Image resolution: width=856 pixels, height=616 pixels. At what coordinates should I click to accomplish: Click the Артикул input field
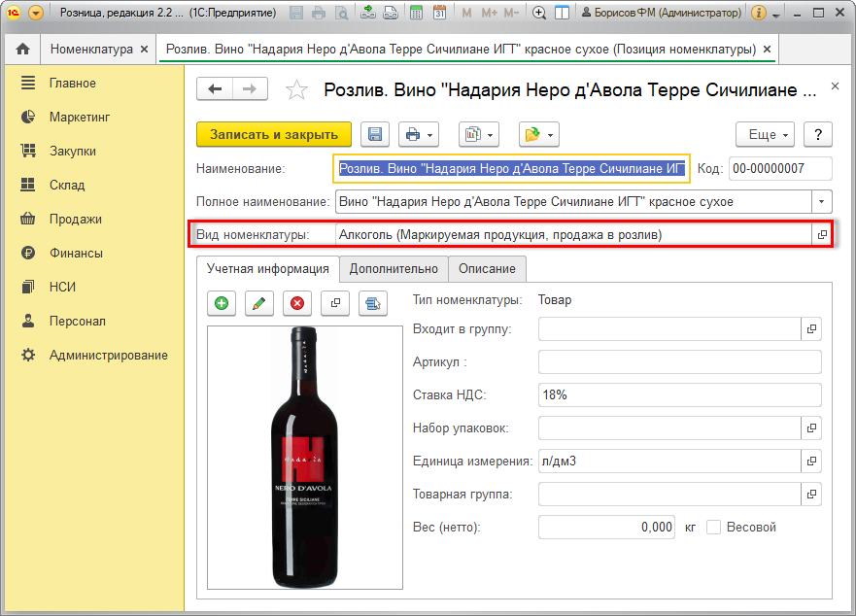[679, 362]
